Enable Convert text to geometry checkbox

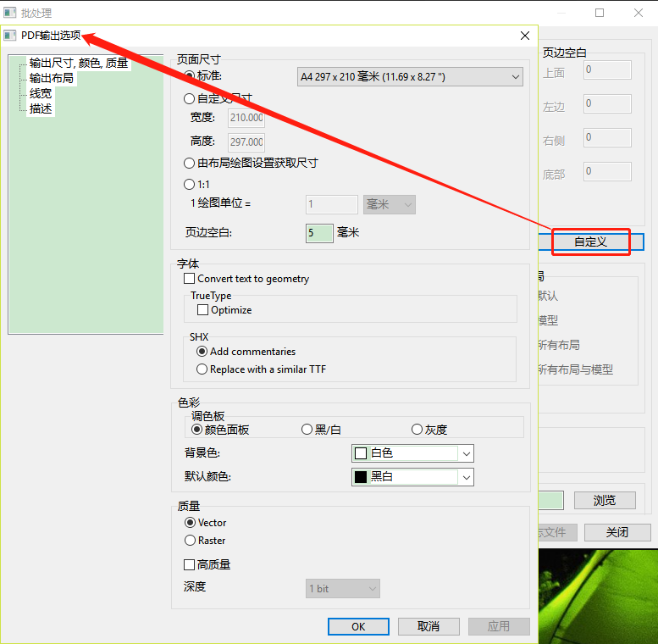[x=189, y=279]
